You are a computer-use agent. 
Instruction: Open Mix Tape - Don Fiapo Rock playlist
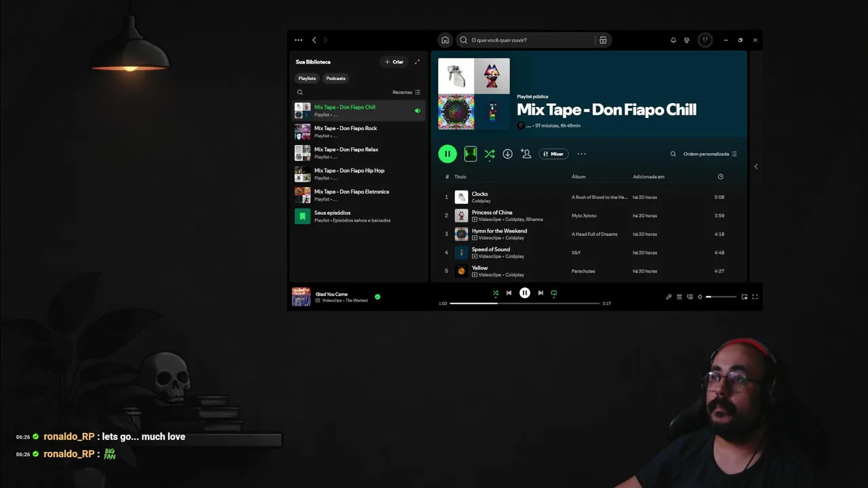(x=359, y=131)
